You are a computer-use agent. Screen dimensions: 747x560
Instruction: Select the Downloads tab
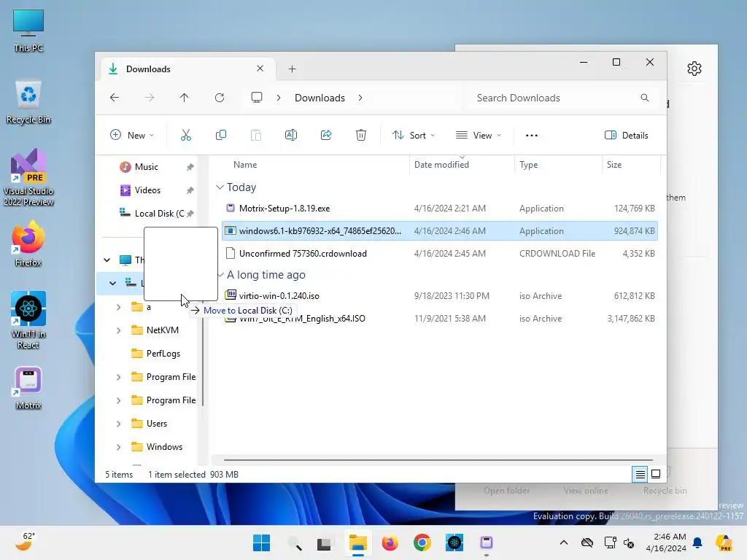pyautogui.click(x=186, y=69)
